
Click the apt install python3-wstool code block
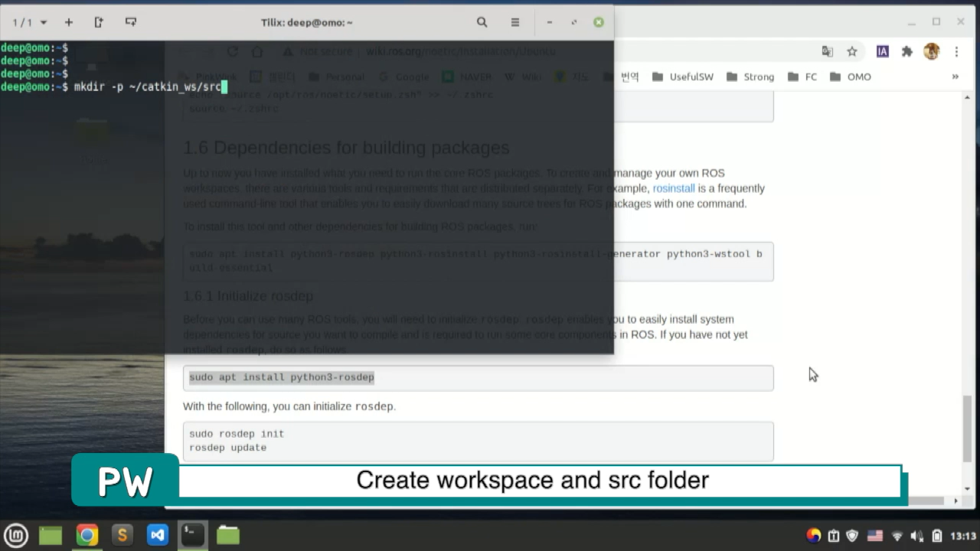coord(479,261)
